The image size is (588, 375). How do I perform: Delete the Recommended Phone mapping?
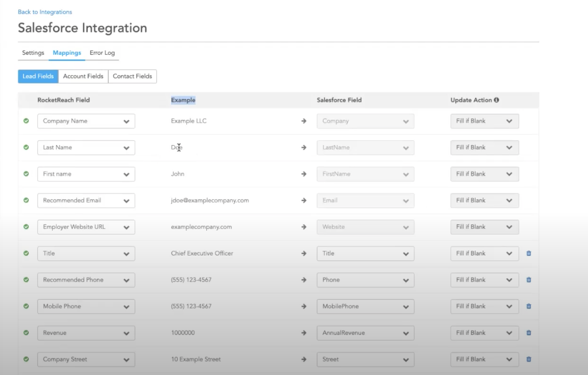point(528,280)
